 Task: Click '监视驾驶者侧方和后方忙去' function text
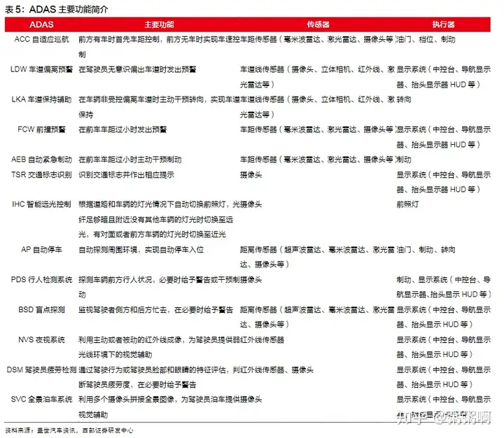coord(122,309)
